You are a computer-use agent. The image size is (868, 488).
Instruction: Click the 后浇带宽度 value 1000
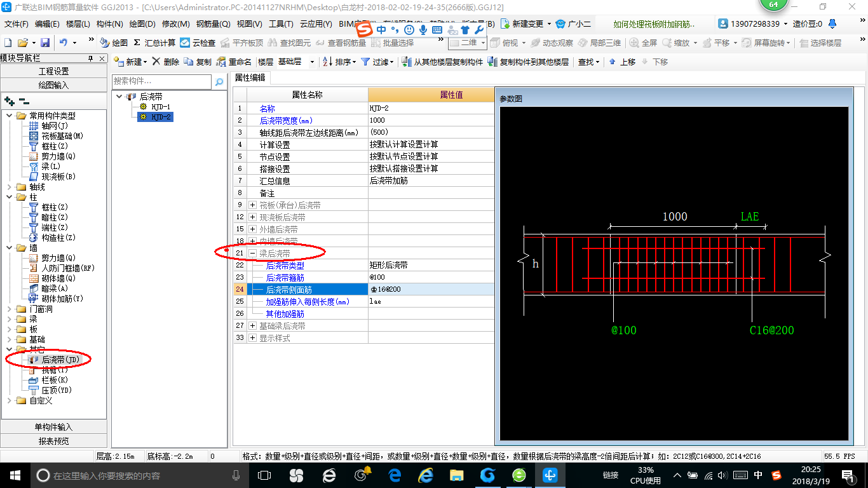pos(431,121)
